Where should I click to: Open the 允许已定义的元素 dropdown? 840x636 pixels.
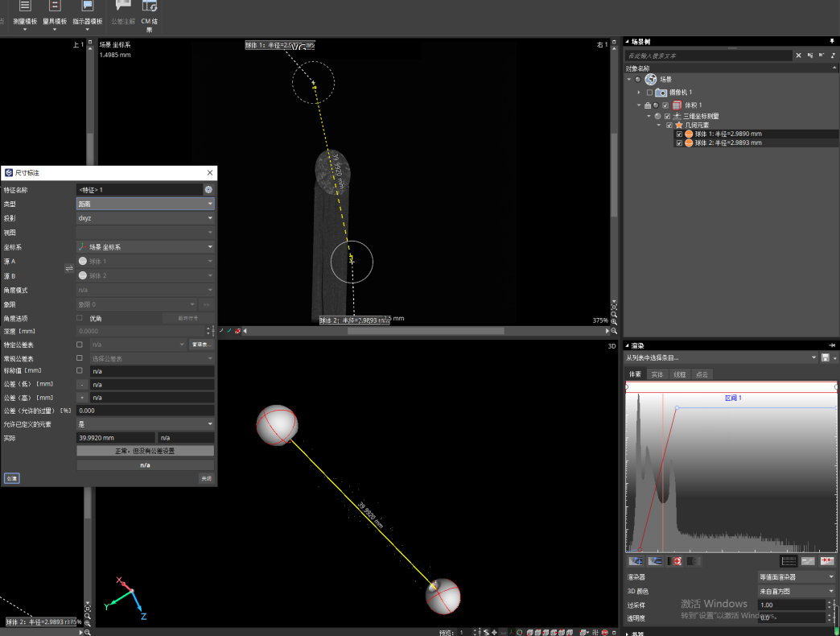[145, 423]
